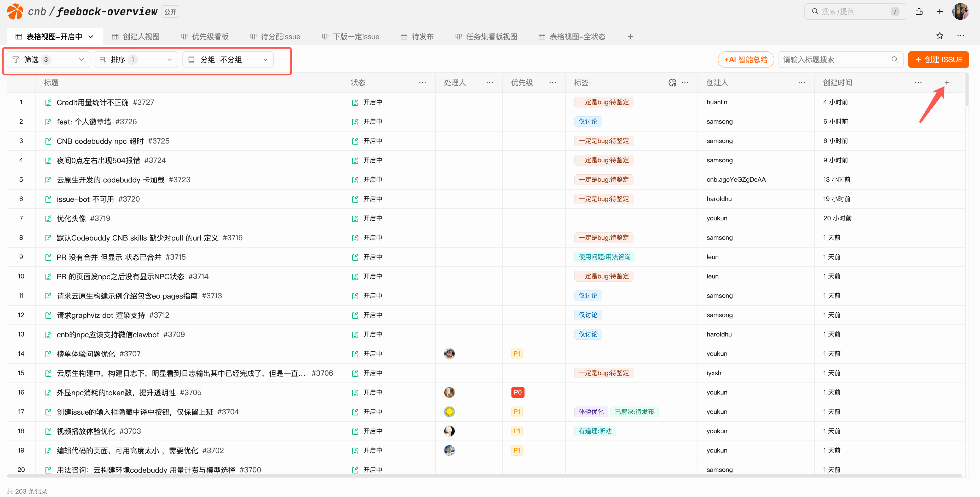Click the star favorite icon
980x497 pixels.
[940, 36]
